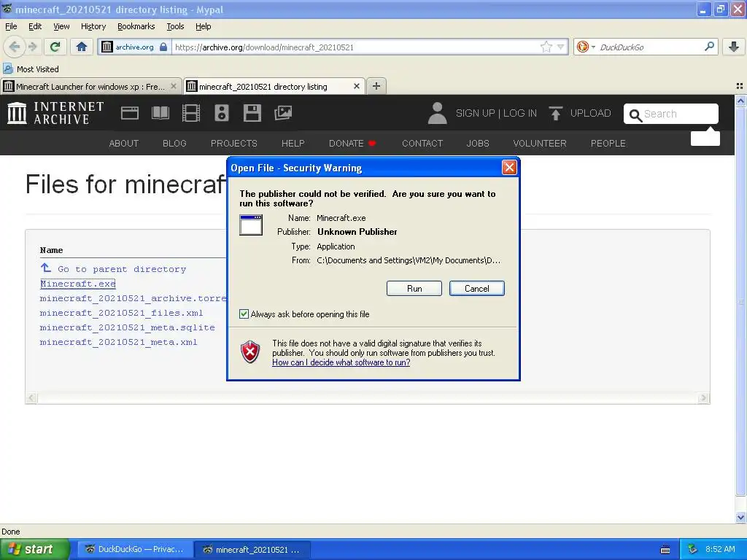Viewport: 747px width, 560px height.
Task: Click the browser Forward arrow button
Action: tap(32, 47)
